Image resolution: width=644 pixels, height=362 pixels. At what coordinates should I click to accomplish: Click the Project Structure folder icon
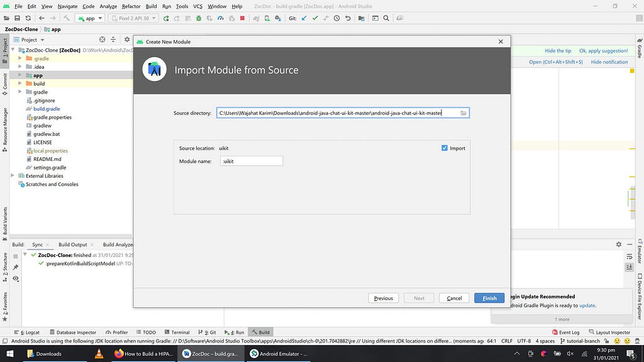tap(362, 18)
